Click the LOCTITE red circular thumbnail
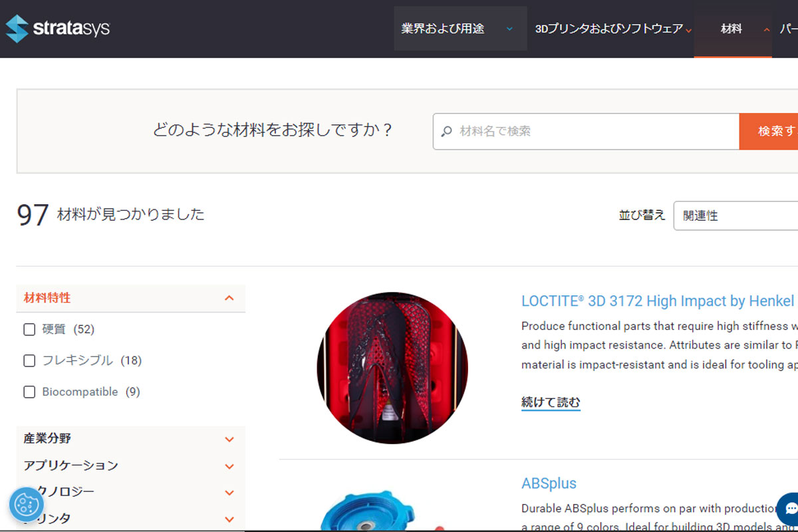This screenshot has height=532, width=798. coord(392,368)
